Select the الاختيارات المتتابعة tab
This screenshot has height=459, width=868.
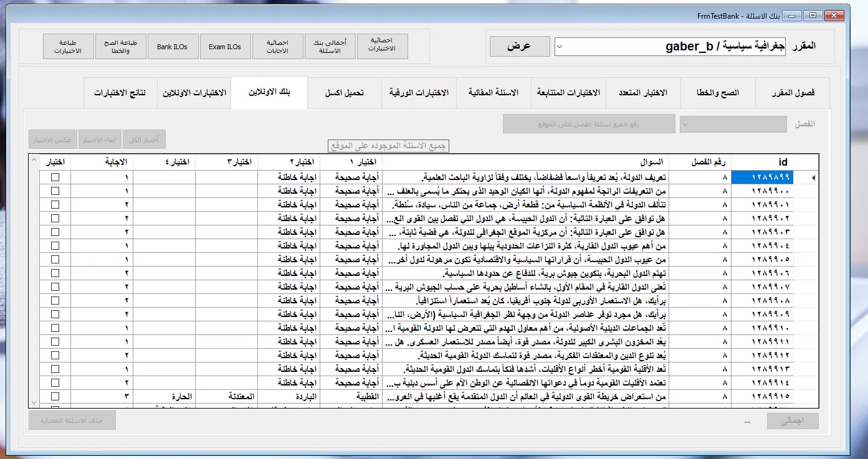(568, 93)
